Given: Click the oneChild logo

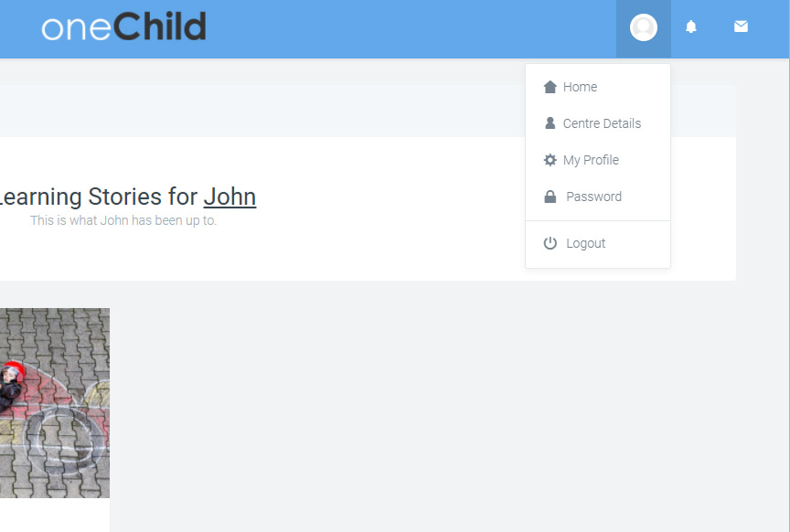Looking at the screenshot, I should [x=123, y=27].
